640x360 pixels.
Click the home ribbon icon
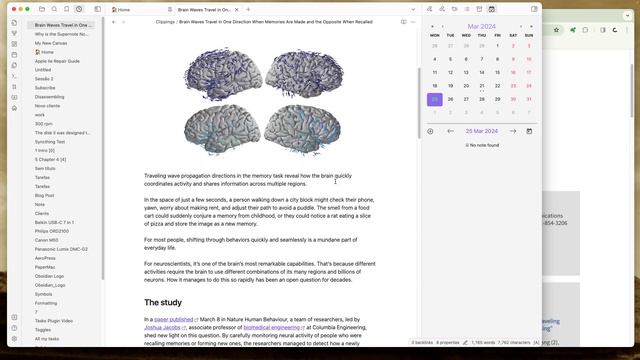click(x=14, y=108)
